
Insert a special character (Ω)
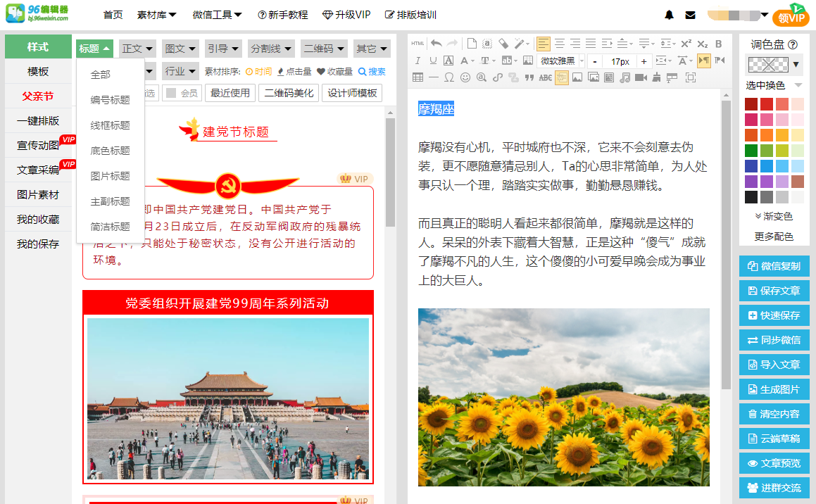coord(448,77)
